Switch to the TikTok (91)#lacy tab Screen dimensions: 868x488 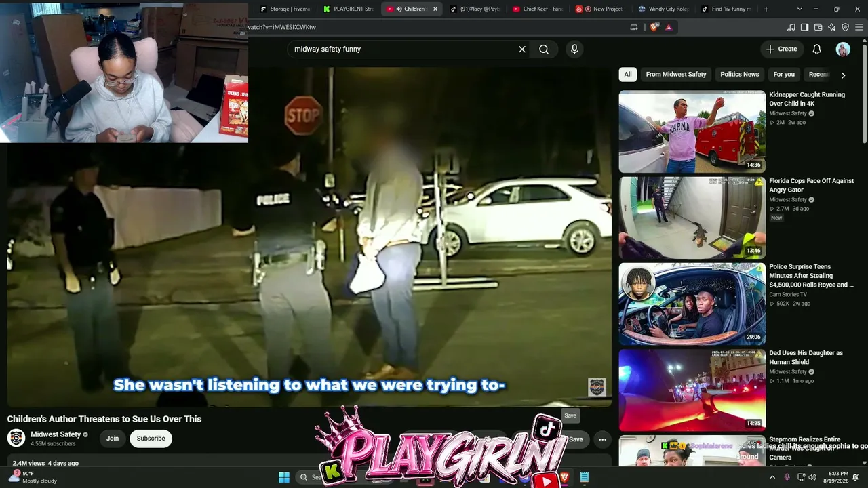click(x=474, y=9)
